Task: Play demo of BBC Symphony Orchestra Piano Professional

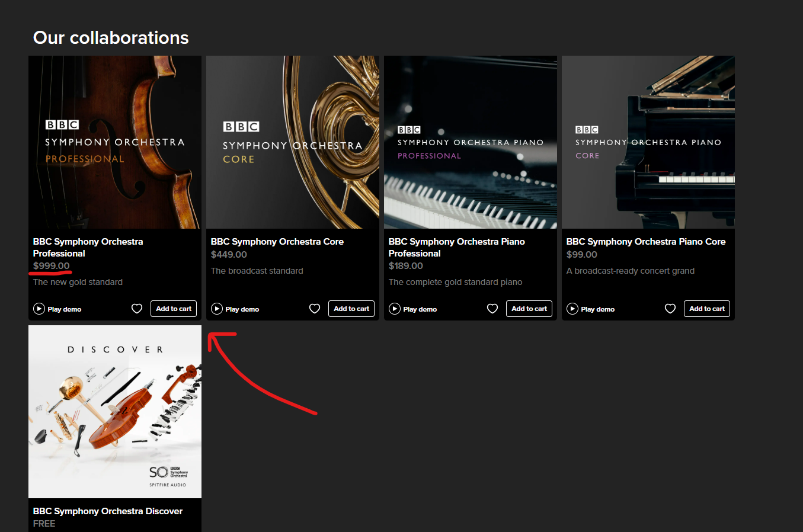Action: click(x=413, y=309)
